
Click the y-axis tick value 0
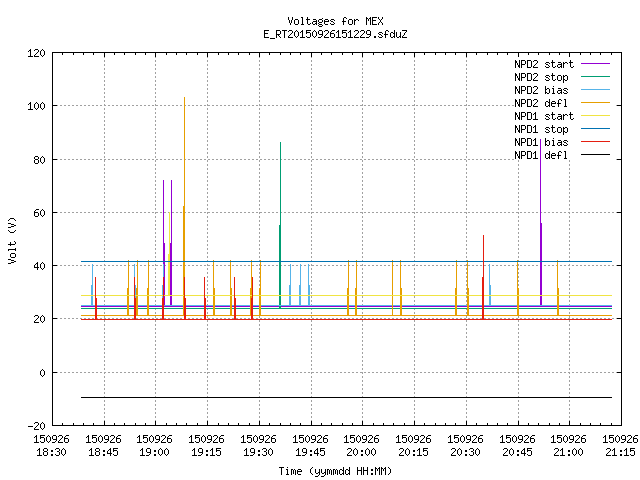[x=42, y=373]
